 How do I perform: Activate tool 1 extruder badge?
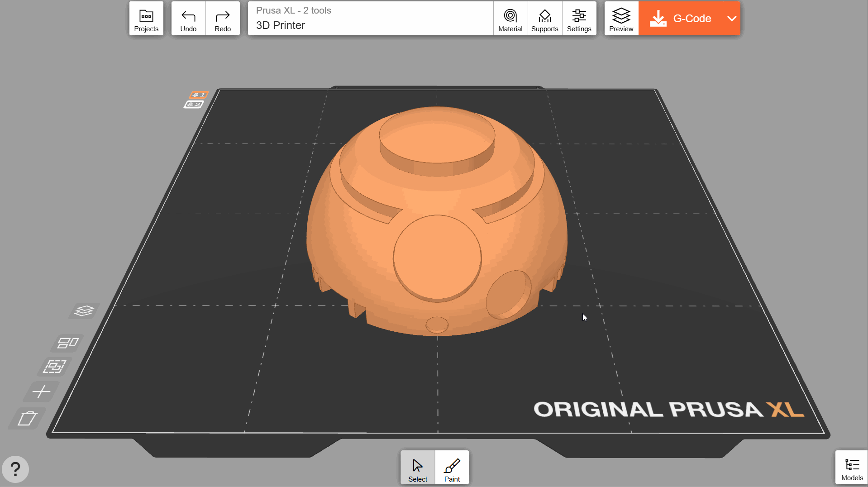pos(199,95)
